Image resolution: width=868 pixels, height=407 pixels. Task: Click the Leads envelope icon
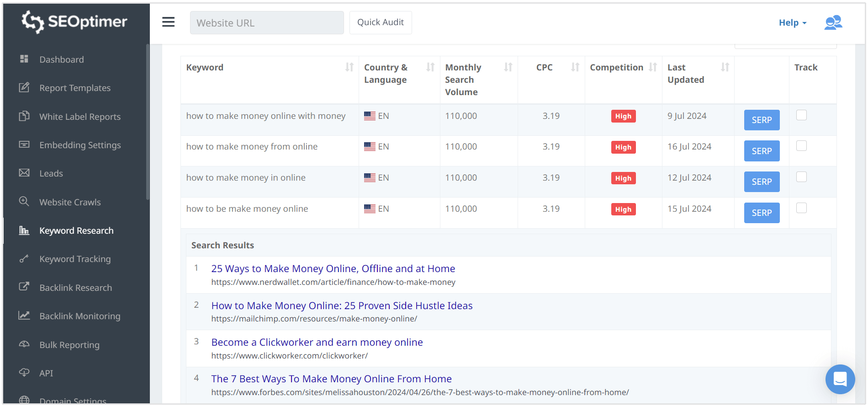coord(24,173)
